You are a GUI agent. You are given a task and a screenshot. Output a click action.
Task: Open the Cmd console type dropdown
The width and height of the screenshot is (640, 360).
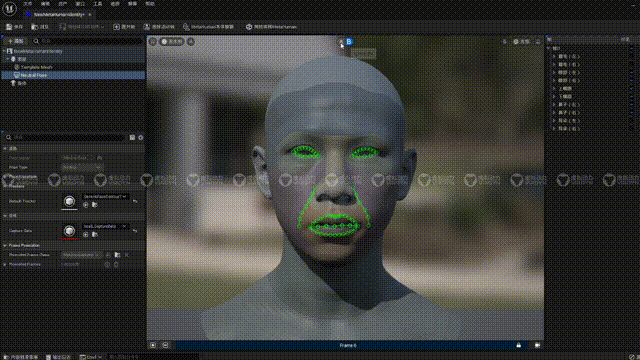[91, 357]
